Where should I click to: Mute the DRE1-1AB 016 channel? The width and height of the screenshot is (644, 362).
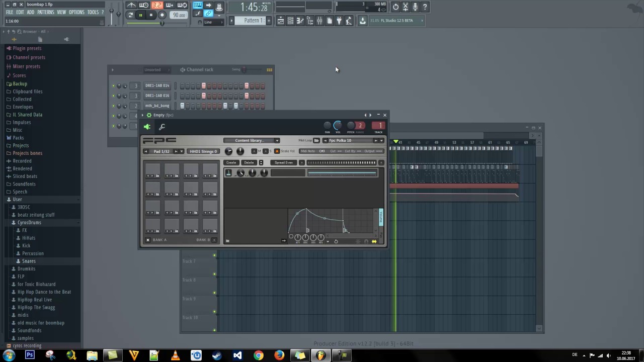coord(113,96)
